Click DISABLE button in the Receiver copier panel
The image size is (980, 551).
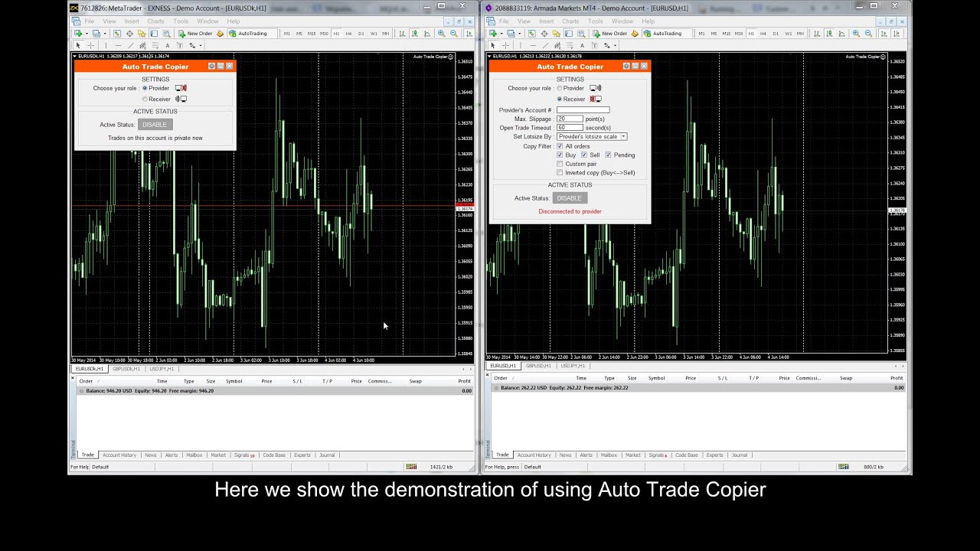pyautogui.click(x=569, y=197)
